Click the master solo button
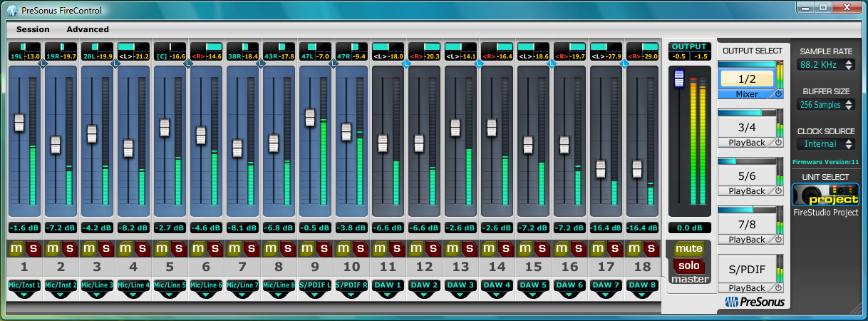This screenshot has height=321, width=868. (x=689, y=265)
